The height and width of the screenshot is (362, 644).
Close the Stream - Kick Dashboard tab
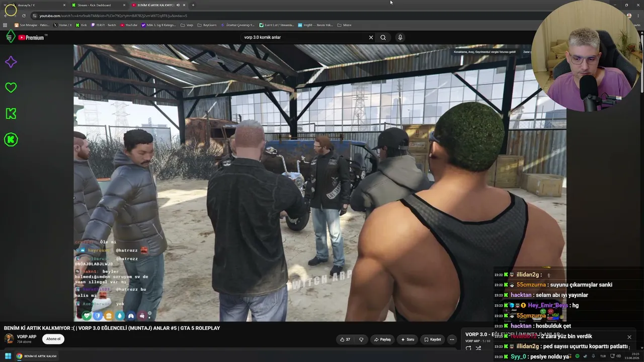[x=124, y=5]
